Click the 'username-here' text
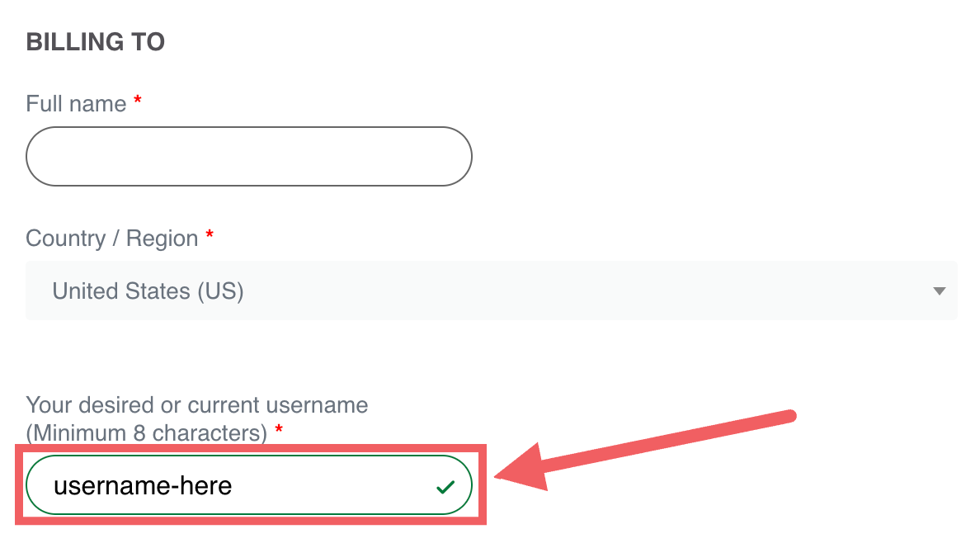 143,485
